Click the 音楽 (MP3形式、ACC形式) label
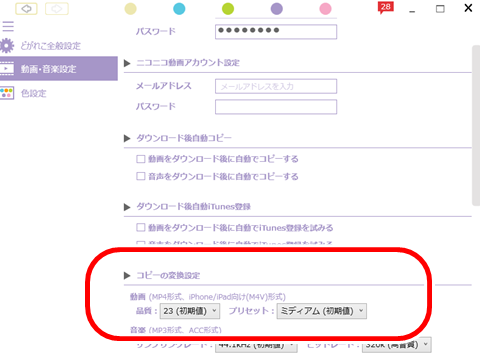The image size is (480, 361). pos(176,330)
